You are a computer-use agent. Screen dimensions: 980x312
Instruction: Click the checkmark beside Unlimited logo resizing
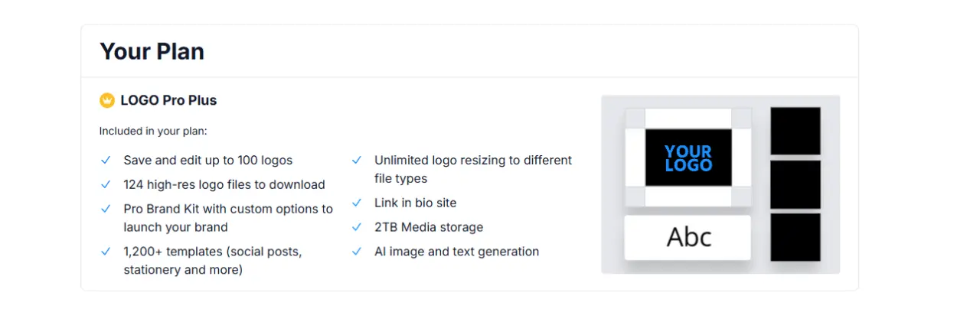pos(357,161)
